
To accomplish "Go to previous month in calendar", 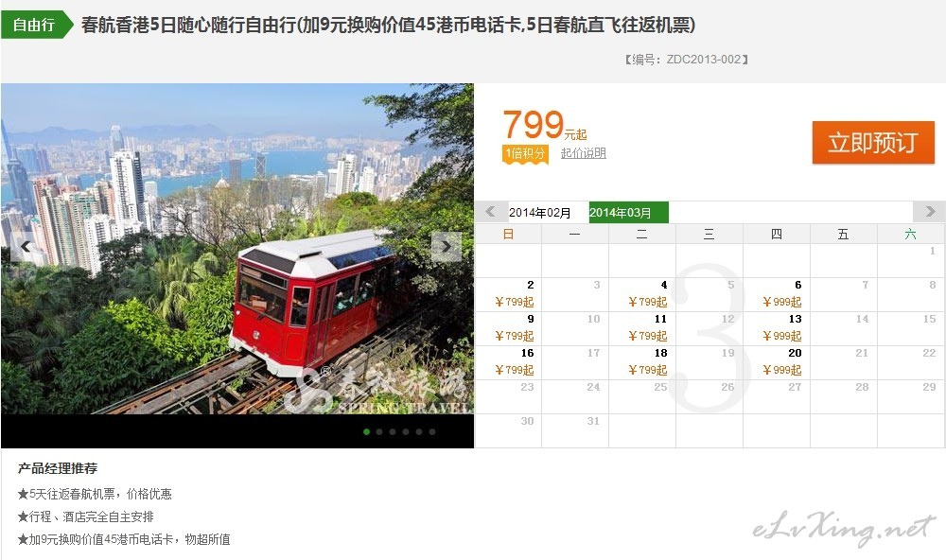I will [x=490, y=212].
